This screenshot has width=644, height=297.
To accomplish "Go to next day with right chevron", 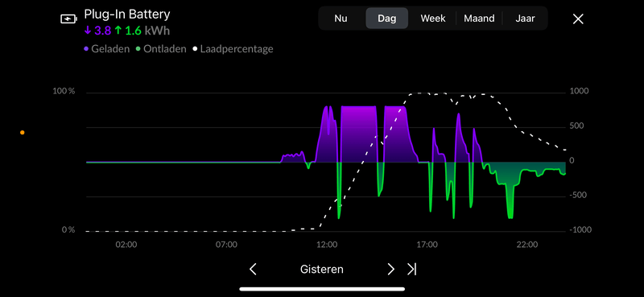I will point(390,270).
